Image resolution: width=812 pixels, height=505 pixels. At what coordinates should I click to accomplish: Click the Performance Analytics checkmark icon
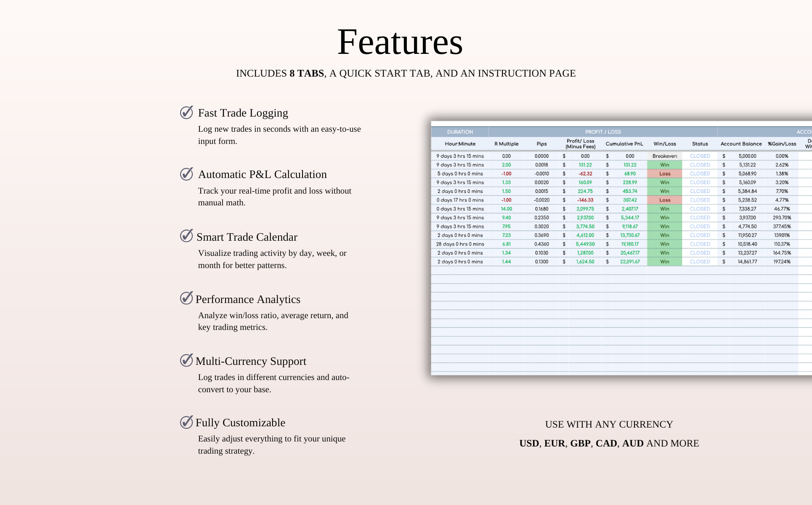coord(186,298)
